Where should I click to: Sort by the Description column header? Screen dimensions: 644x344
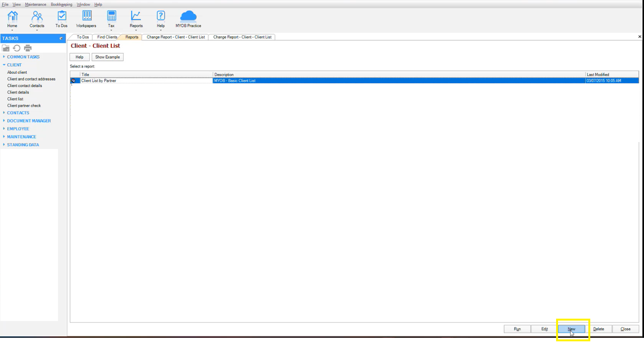tap(399, 74)
